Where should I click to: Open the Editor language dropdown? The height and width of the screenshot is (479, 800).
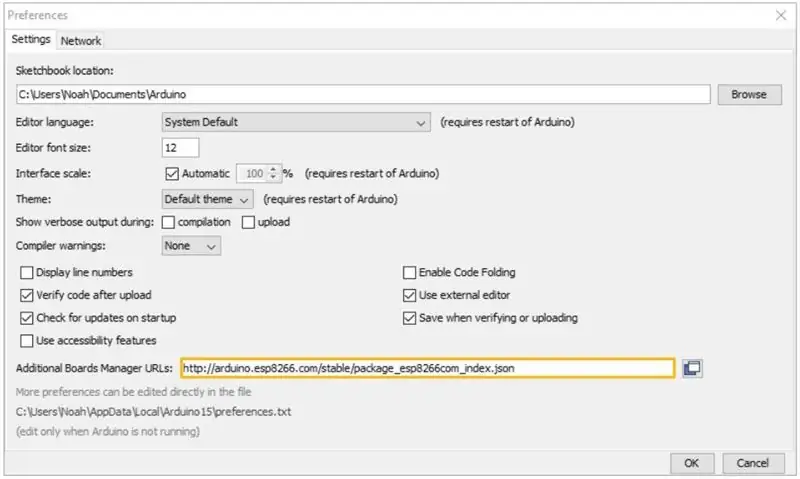(296, 122)
